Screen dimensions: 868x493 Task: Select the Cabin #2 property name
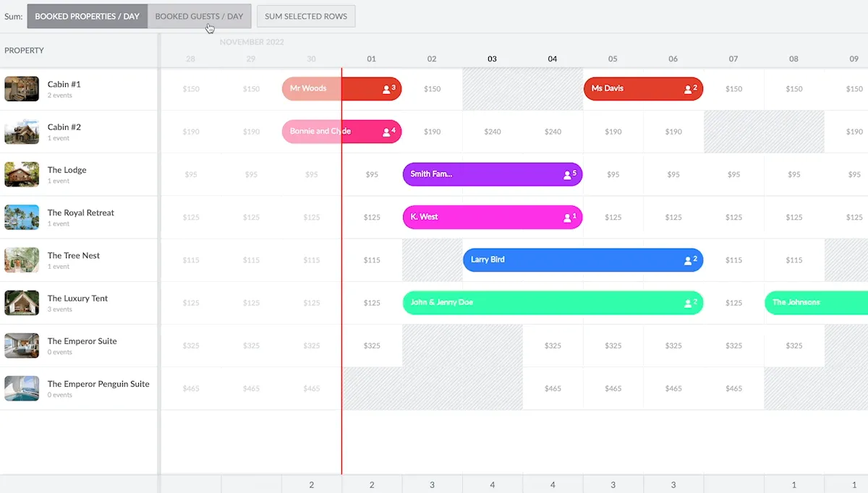[x=64, y=127]
